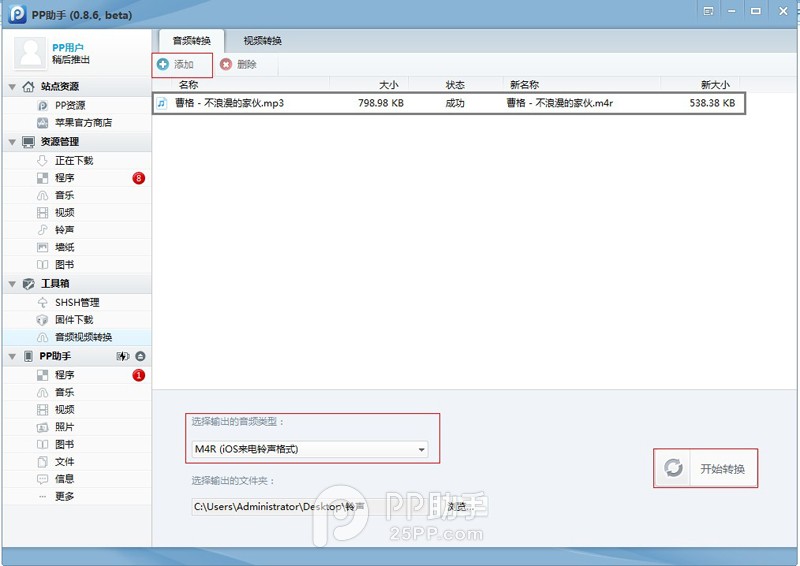Click the 浏览 browse button

pos(461,506)
